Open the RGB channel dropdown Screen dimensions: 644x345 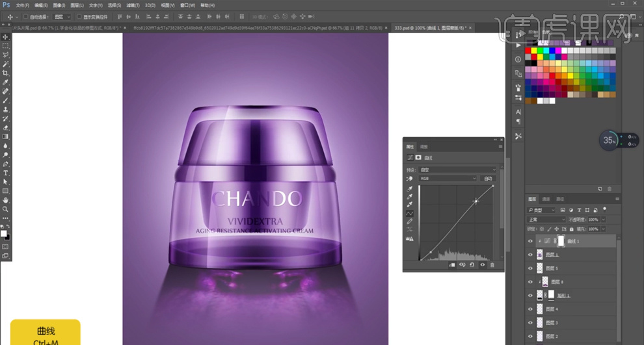[448, 179]
